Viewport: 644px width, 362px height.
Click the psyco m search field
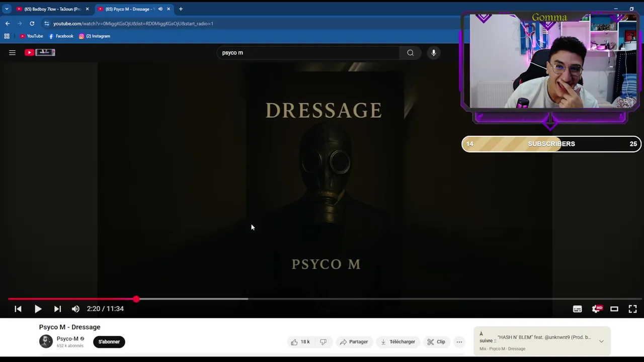point(308,53)
